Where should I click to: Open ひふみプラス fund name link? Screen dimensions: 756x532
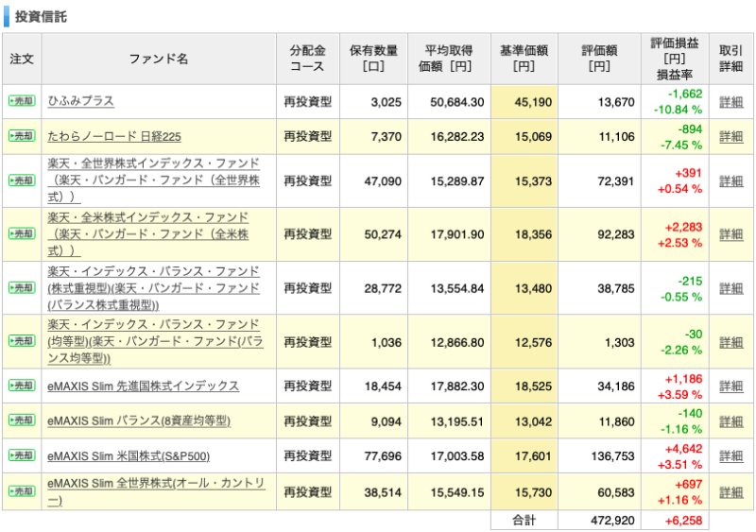pyautogui.click(x=81, y=101)
